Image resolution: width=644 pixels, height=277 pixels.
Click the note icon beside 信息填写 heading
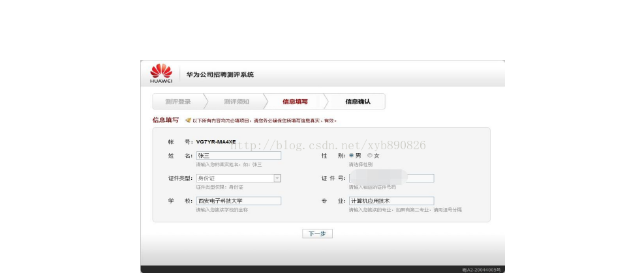pos(189,120)
